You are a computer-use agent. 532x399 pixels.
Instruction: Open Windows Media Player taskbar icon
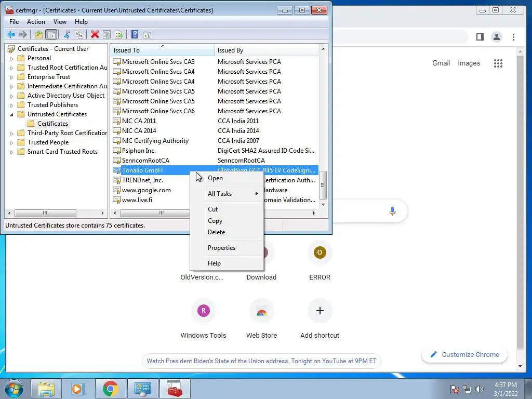pyautogui.click(x=77, y=389)
